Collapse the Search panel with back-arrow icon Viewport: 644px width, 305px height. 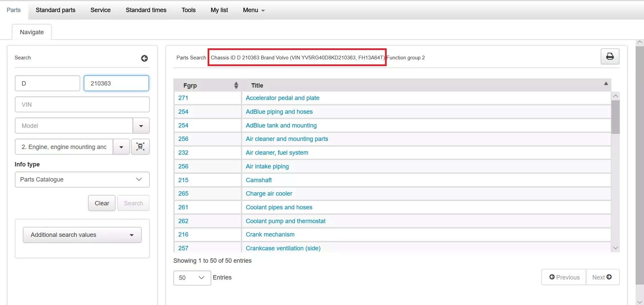point(144,58)
